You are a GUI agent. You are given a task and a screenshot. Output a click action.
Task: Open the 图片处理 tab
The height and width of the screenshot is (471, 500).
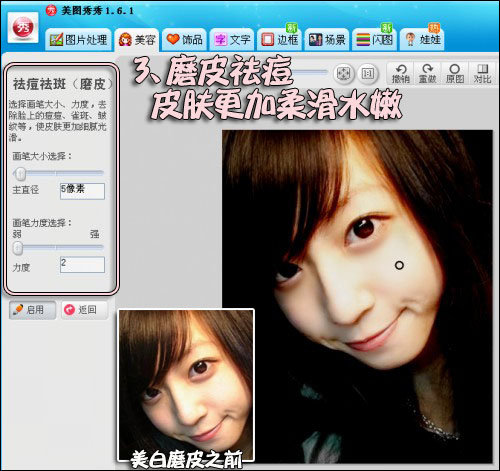click(x=78, y=40)
